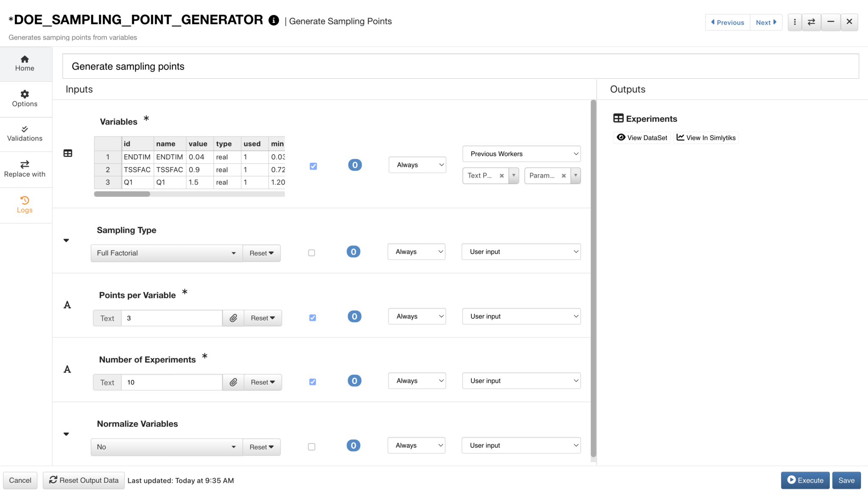Open the three-dot menu at top right
This screenshot has height=496, width=868.
795,22
